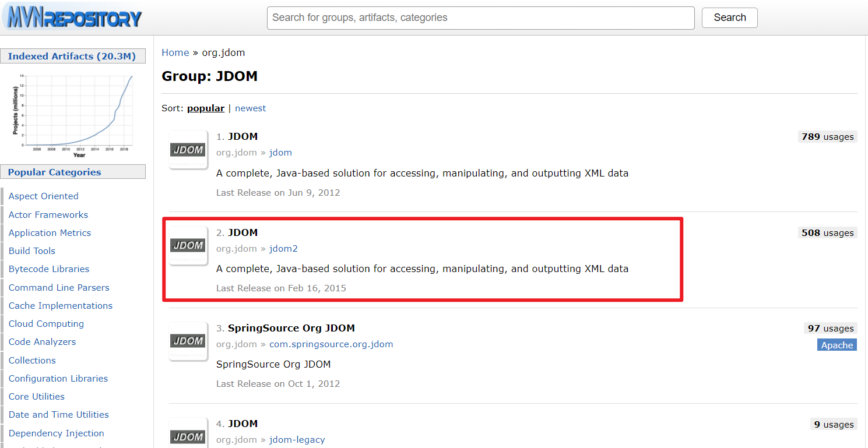Click the Indexed Artifacts chart

73,114
